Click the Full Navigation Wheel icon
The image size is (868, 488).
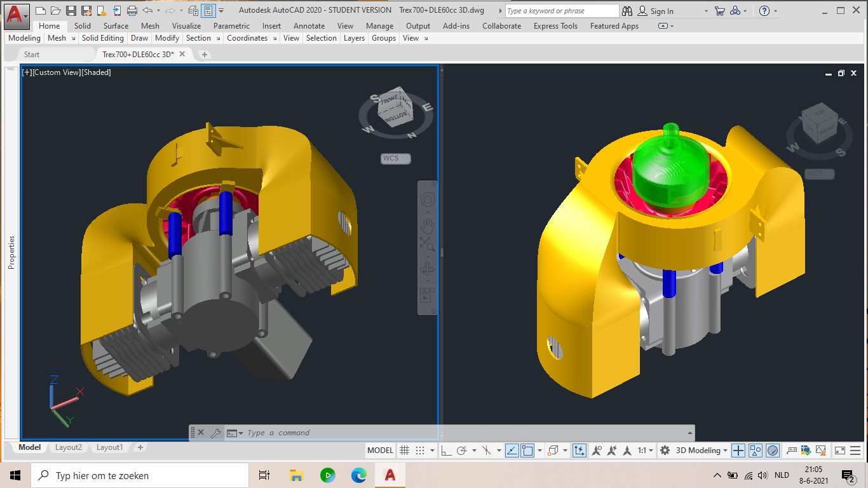428,200
